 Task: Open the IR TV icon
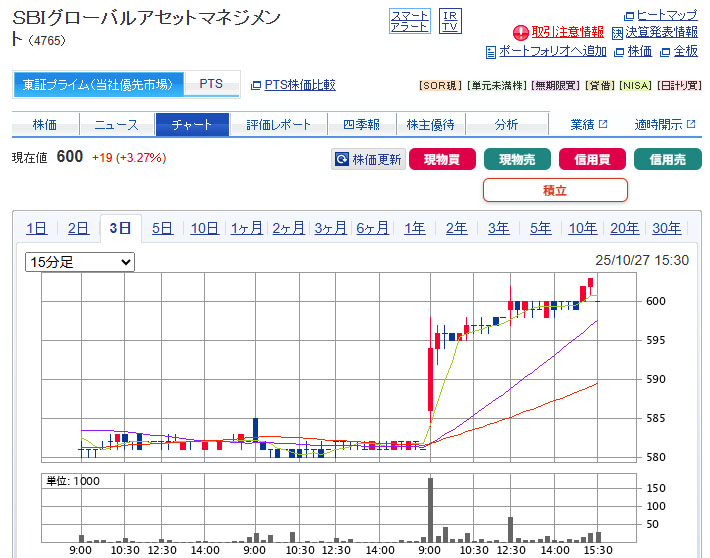click(450, 21)
